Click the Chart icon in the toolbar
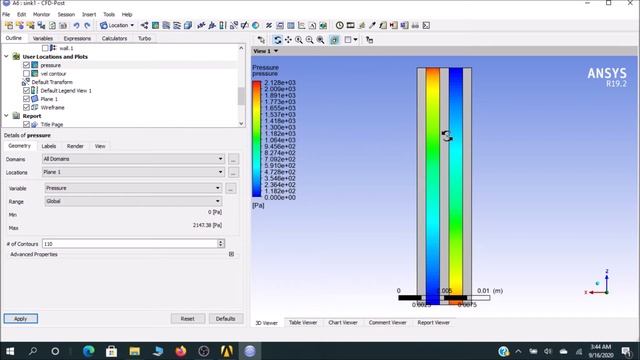The width and height of the screenshot is (640, 360). pyautogui.click(x=301, y=25)
